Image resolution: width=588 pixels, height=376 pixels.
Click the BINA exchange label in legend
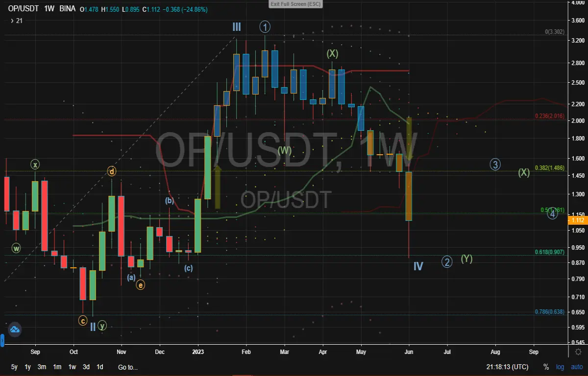click(x=68, y=9)
